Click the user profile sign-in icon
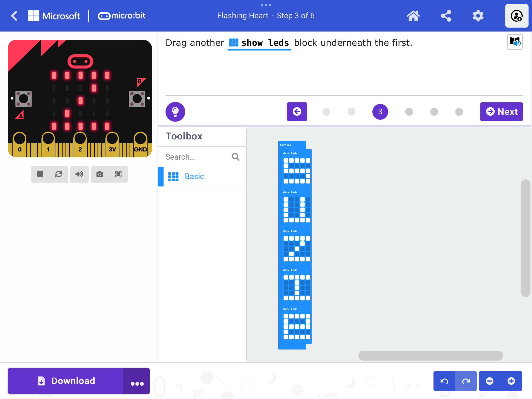This screenshot has height=399, width=532. [516, 16]
